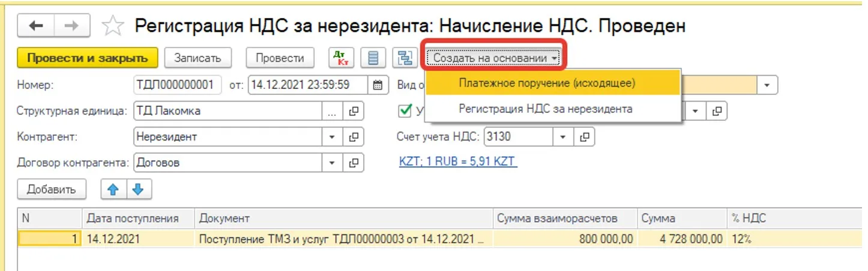Open the Нерезидент counterparty record icon
868x271 pixels.
click(354, 137)
